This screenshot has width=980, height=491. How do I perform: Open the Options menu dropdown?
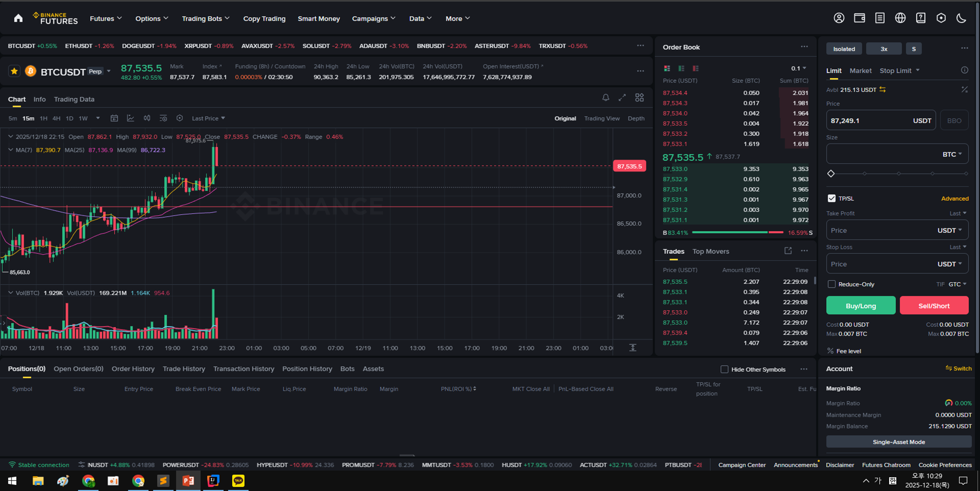click(152, 18)
